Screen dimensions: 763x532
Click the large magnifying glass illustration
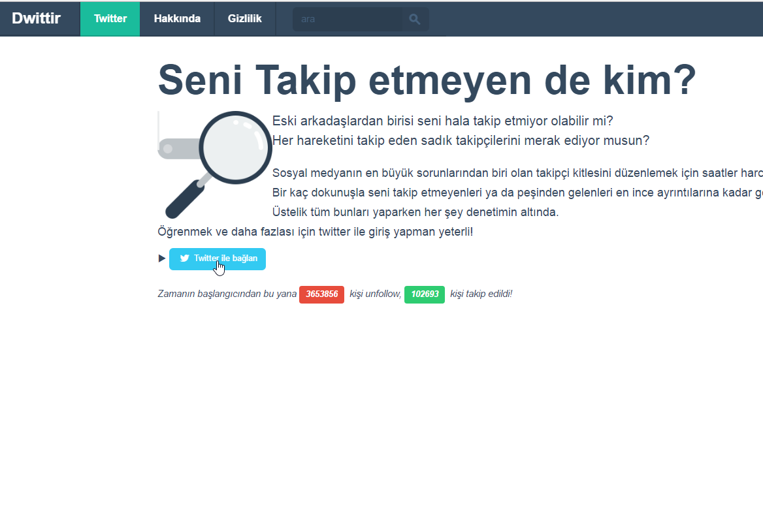tap(214, 165)
